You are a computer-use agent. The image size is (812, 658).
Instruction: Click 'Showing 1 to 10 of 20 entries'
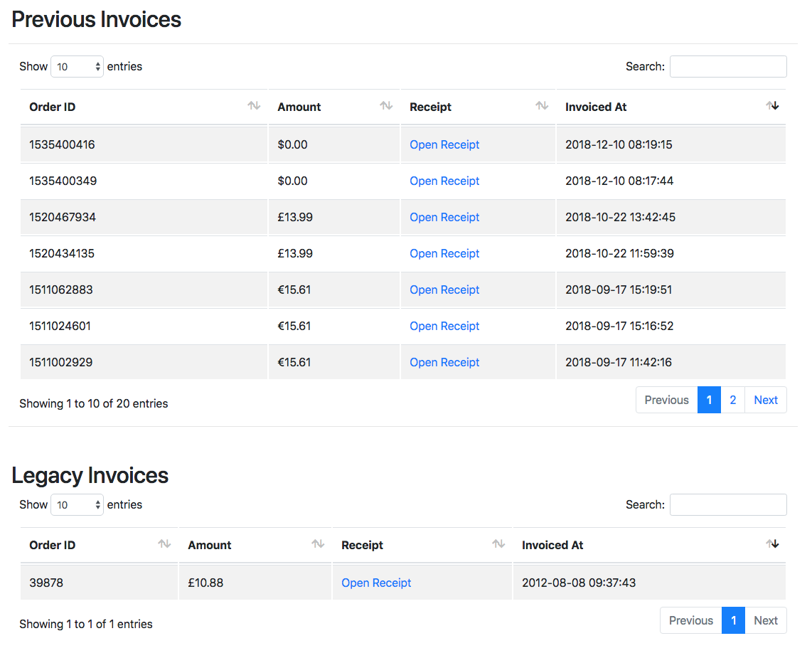coord(94,403)
